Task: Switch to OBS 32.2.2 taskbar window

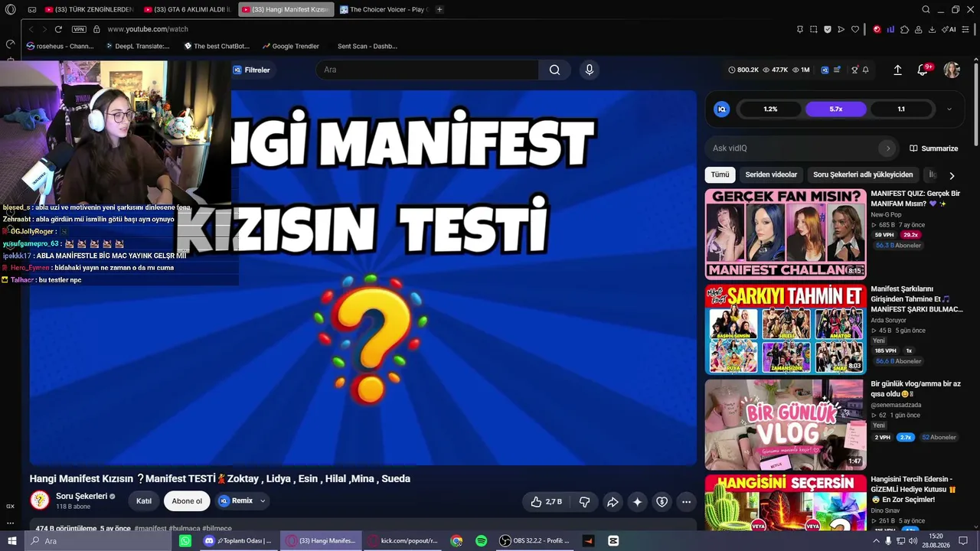Action: (x=534, y=541)
